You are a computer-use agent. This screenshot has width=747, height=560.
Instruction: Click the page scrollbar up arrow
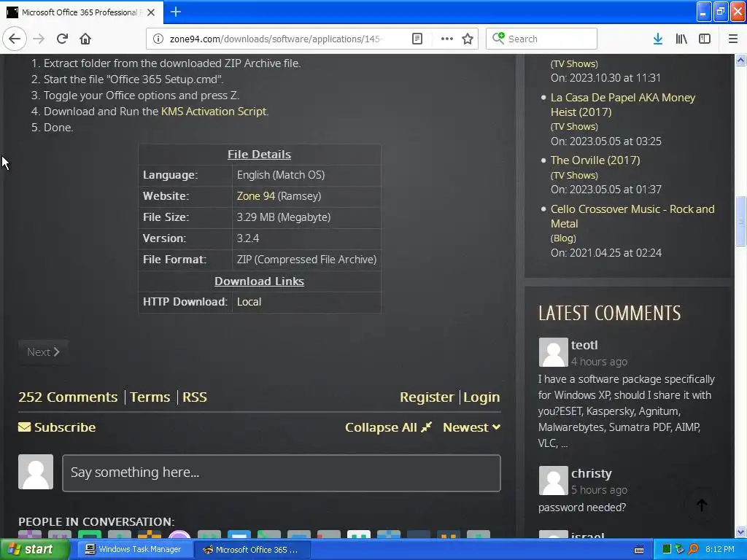[x=740, y=60]
